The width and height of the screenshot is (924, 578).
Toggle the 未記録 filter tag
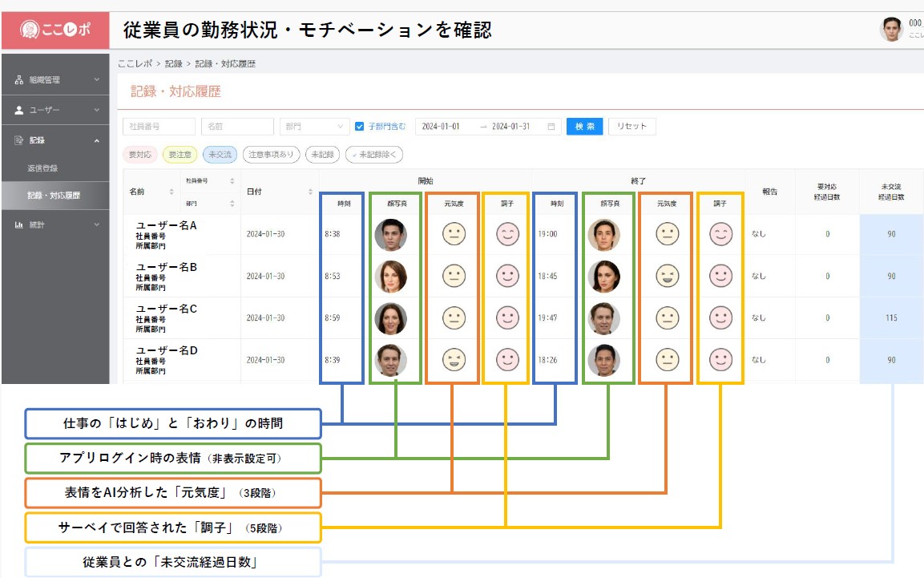click(322, 155)
